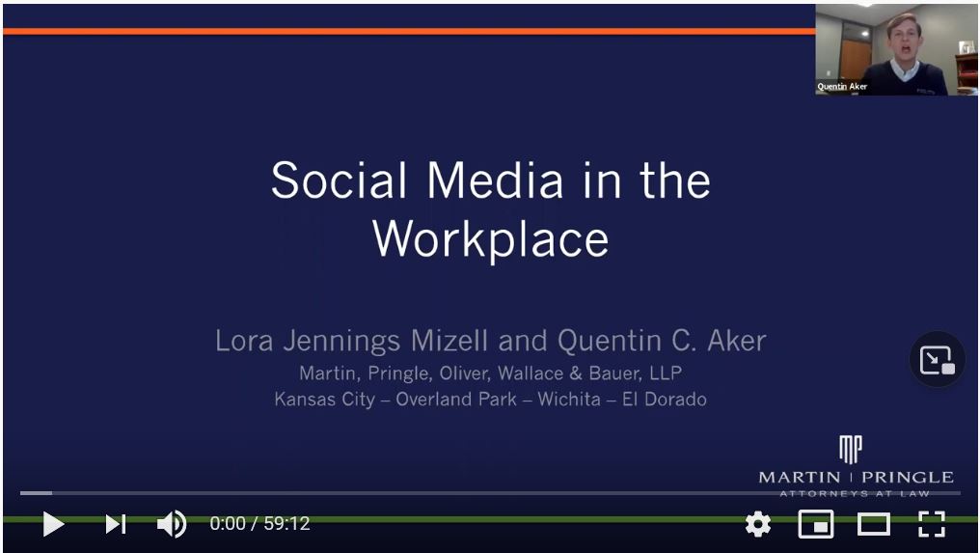
Task: Enter full screen mode
Action: pyautogui.click(x=931, y=524)
